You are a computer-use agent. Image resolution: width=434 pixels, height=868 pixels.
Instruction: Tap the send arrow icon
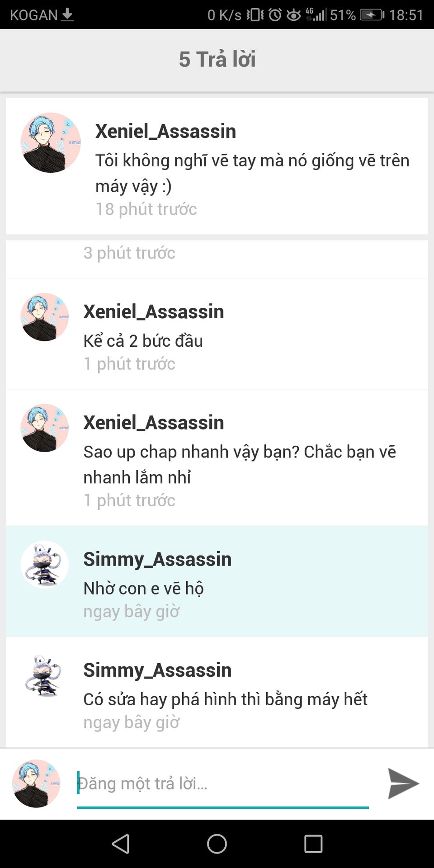[x=403, y=783]
